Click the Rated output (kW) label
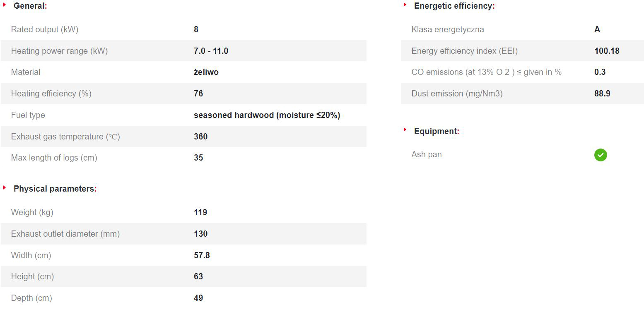The image size is (644, 312). [45, 29]
